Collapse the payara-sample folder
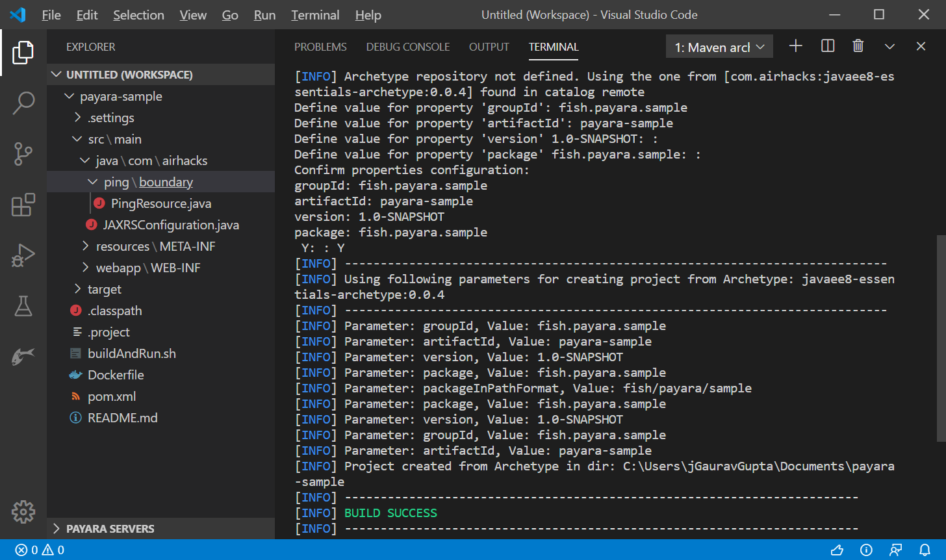 (121, 96)
